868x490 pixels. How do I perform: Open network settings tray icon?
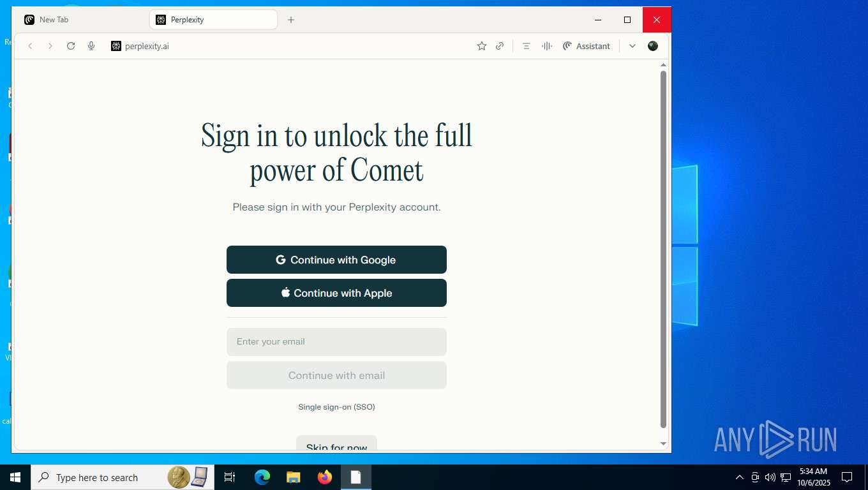[786, 477]
